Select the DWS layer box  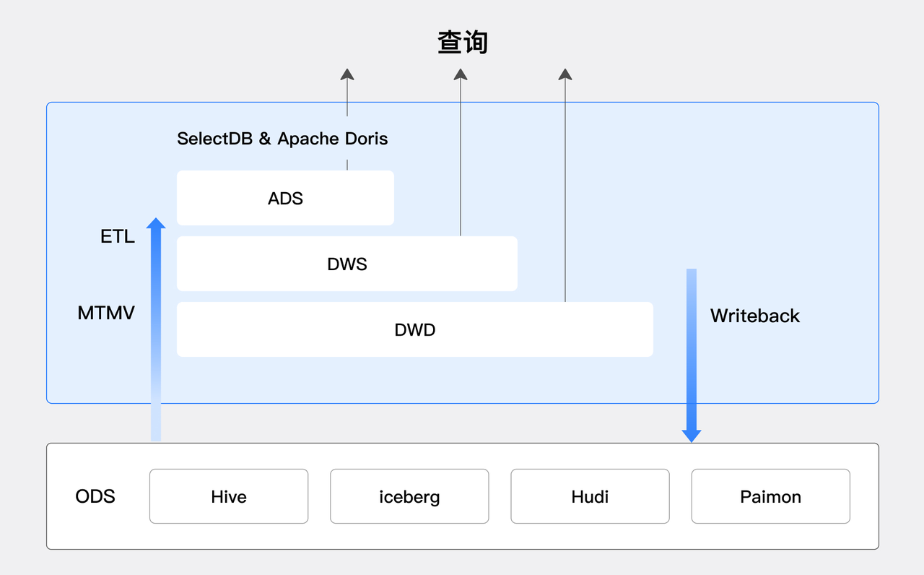point(347,264)
